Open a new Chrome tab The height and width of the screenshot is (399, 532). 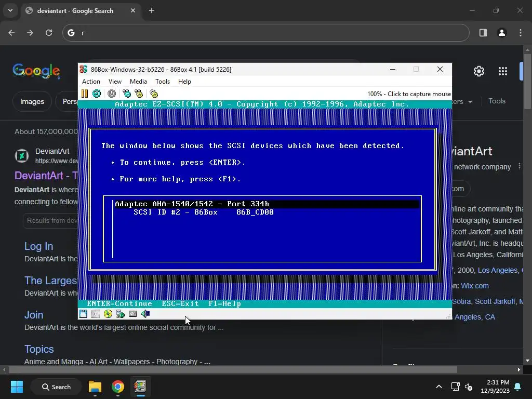coord(152,10)
